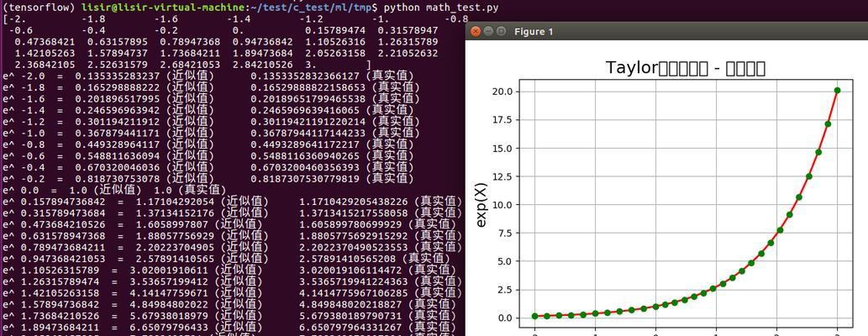The height and width of the screenshot is (336, 868).
Task: Click the 'e^ 0.0' label in terminal
Action: [20, 191]
